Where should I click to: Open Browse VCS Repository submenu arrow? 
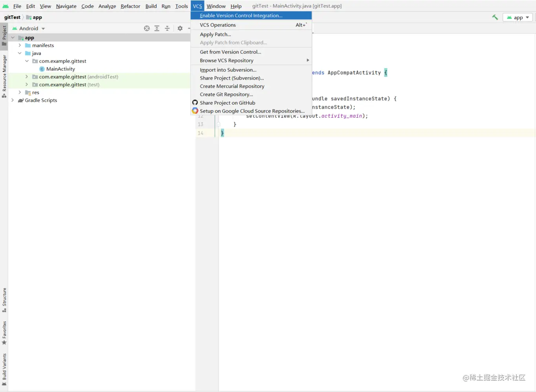click(308, 60)
